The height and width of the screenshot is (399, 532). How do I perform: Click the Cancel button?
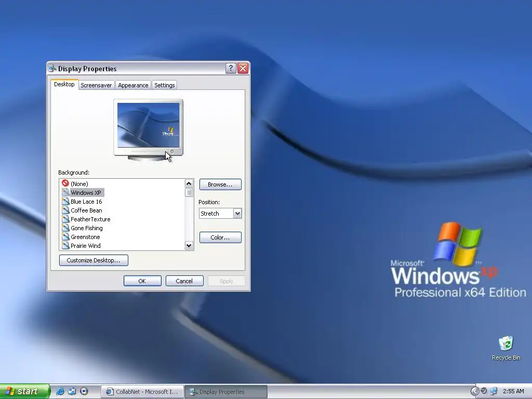184,281
